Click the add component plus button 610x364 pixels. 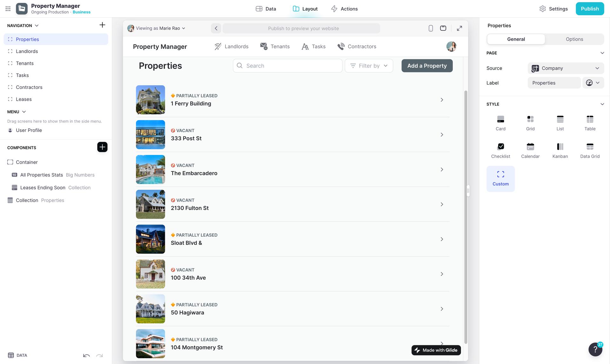(x=102, y=147)
